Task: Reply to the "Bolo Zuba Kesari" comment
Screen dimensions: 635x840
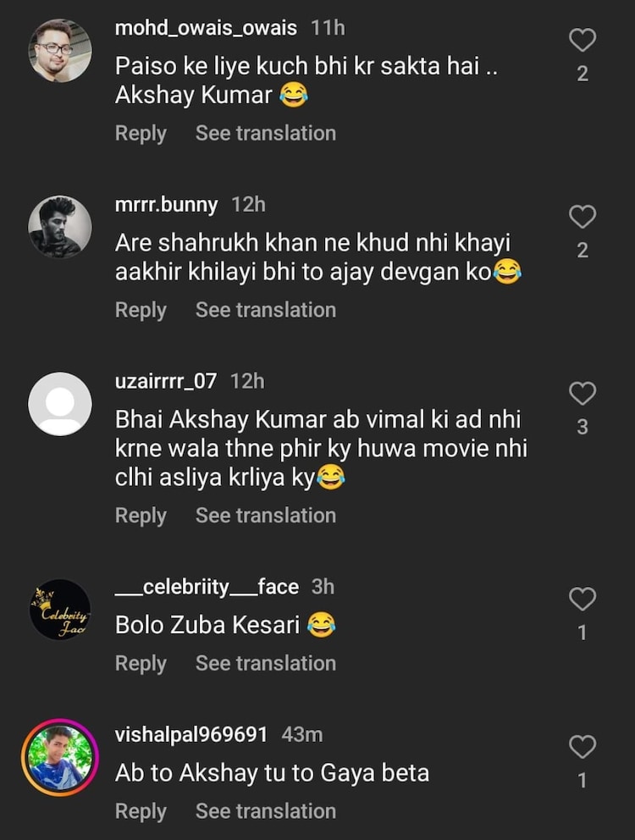Action: (141, 663)
